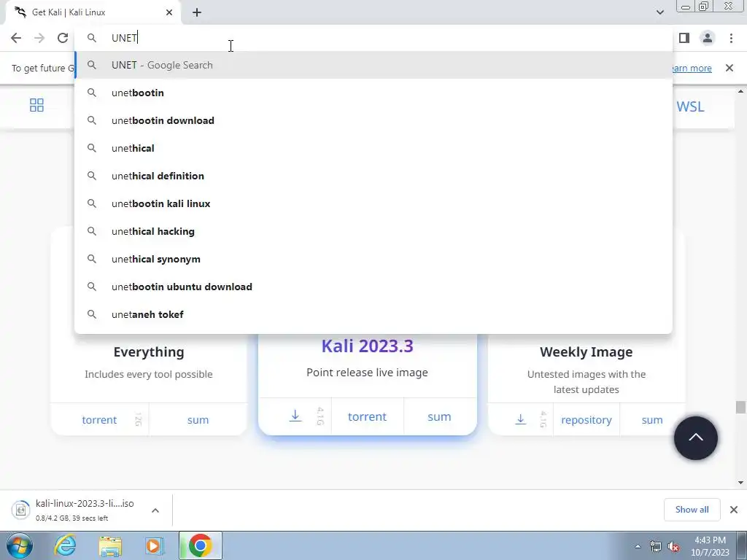Open the Weekly Image repository link
The height and width of the screenshot is (560, 747).
tap(586, 420)
